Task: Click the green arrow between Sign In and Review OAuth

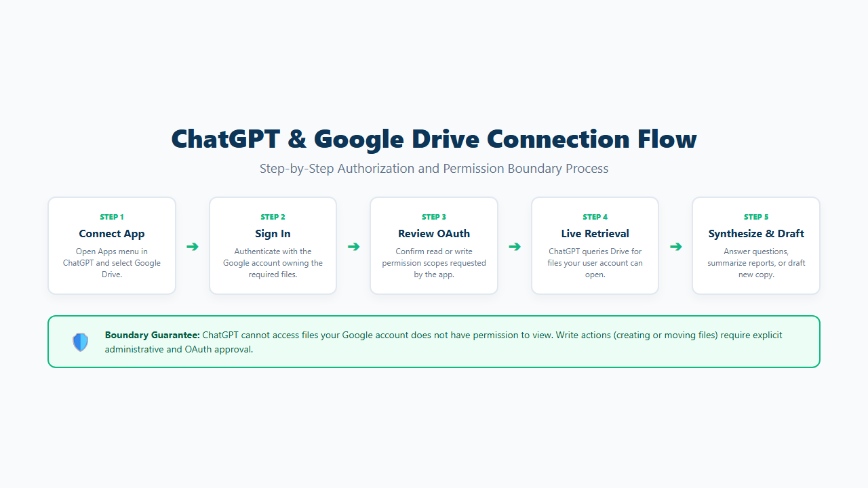Action: tap(353, 247)
